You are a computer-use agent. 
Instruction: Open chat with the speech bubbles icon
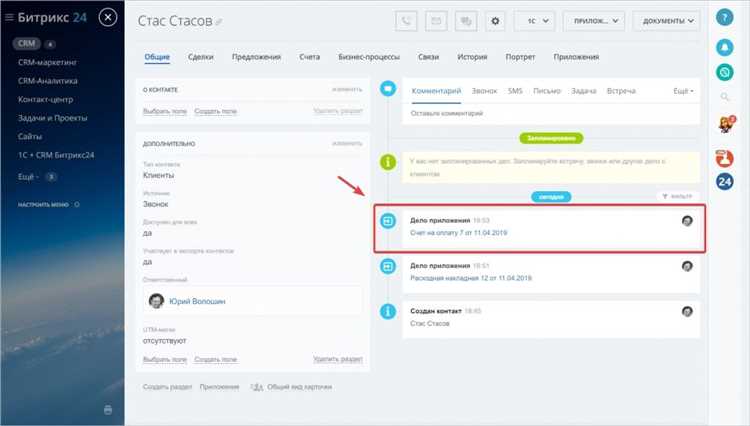coord(466,21)
